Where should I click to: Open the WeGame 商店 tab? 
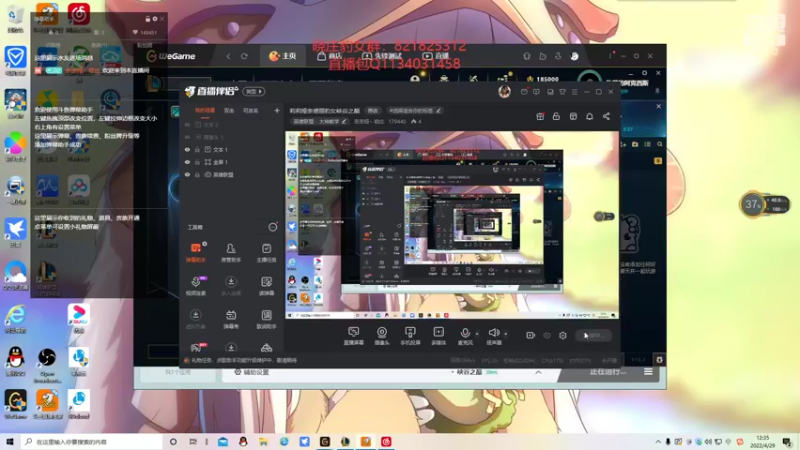pos(329,56)
